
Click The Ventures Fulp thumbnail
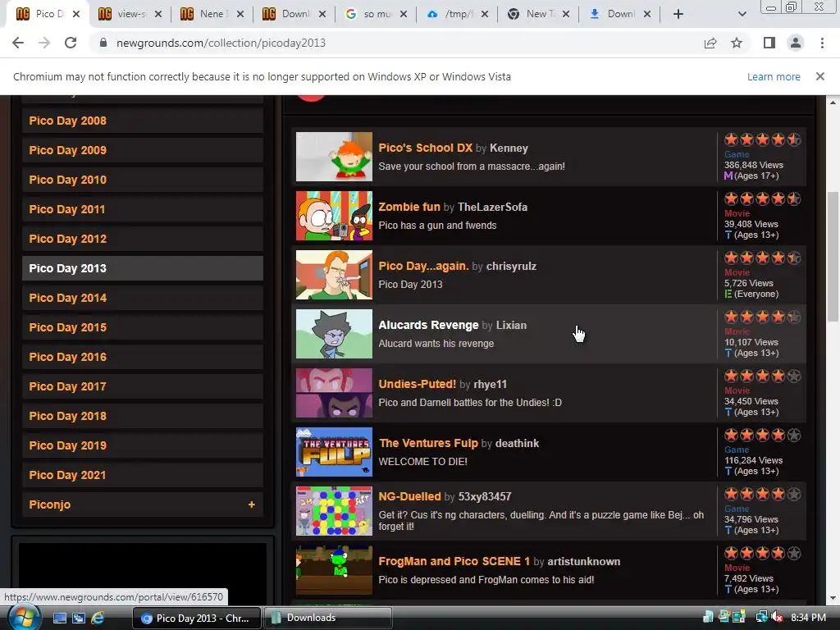click(x=334, y=452)
